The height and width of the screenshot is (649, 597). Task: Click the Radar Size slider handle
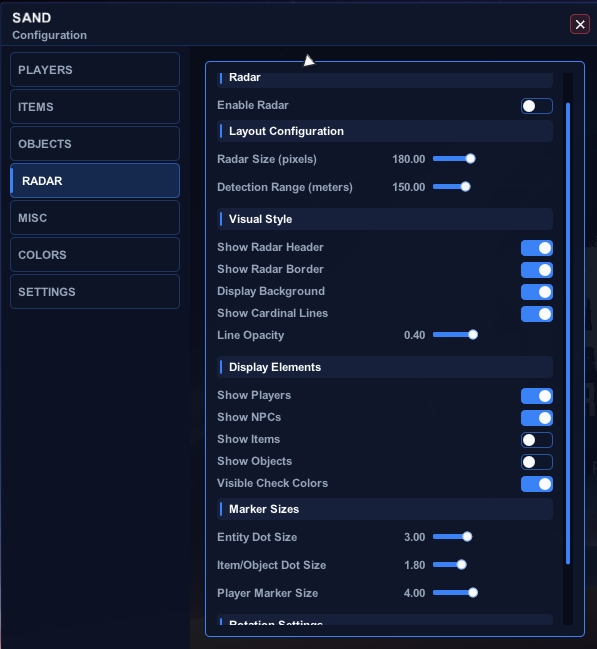470,159
